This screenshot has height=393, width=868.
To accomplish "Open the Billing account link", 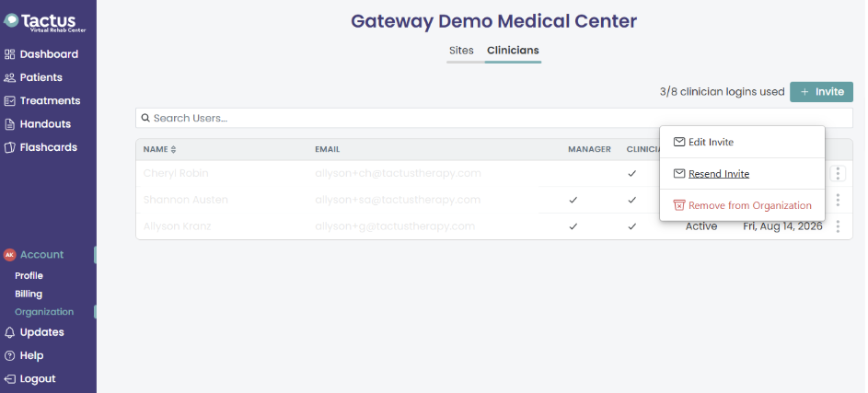I will point(29,294).
